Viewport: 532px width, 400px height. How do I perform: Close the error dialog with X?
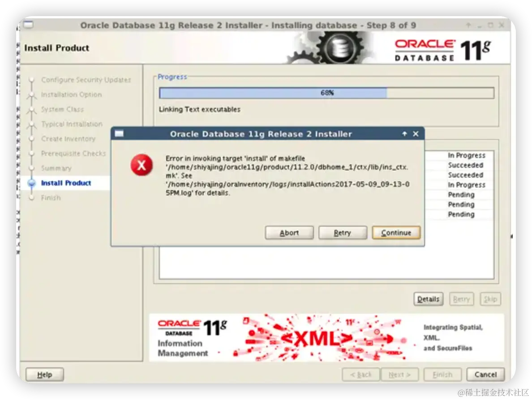(x=416, y=134)
